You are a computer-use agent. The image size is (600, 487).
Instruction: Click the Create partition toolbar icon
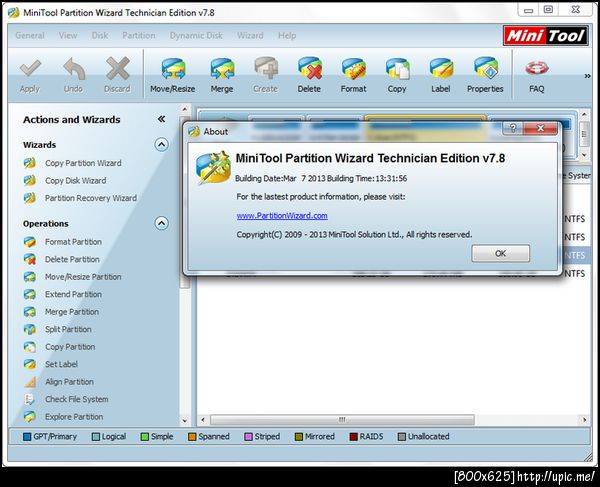tap(266, 68)
